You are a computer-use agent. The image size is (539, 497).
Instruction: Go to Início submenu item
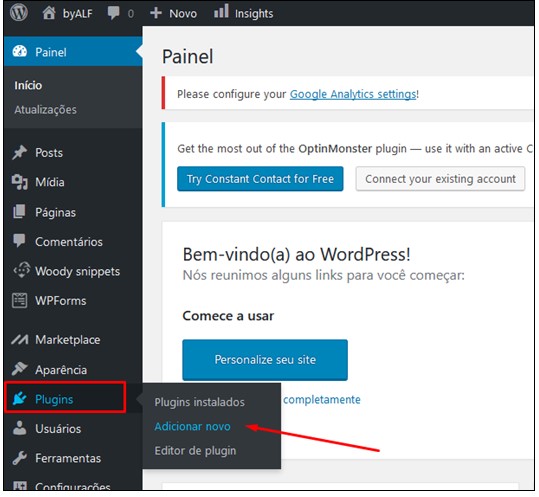pos(28,85)
